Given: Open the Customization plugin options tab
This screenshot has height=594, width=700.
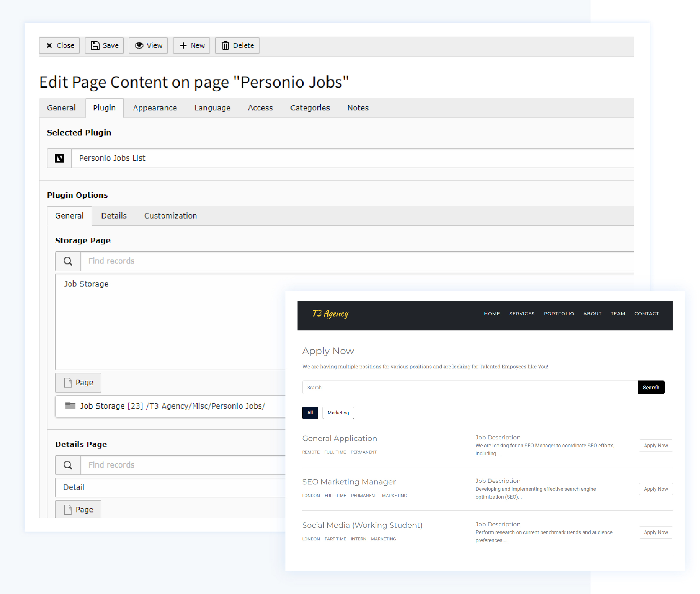Looking at the screenshot, I should 171,216.
